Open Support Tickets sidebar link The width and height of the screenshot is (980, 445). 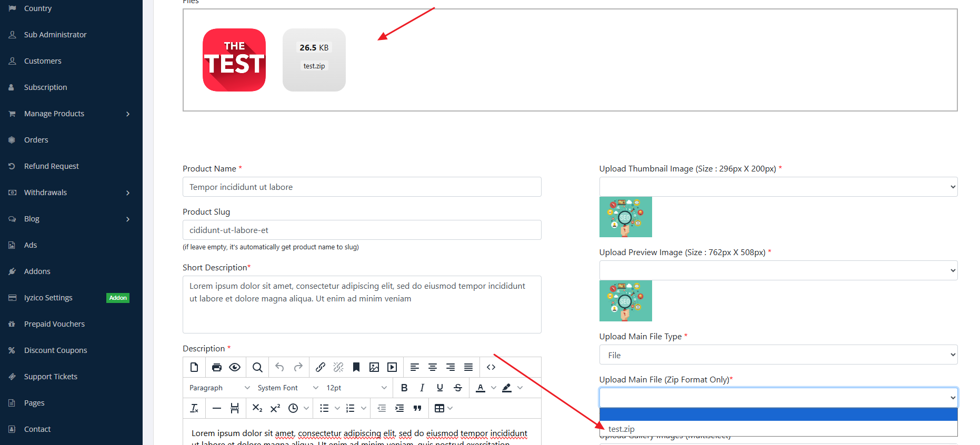coord(51,377)
